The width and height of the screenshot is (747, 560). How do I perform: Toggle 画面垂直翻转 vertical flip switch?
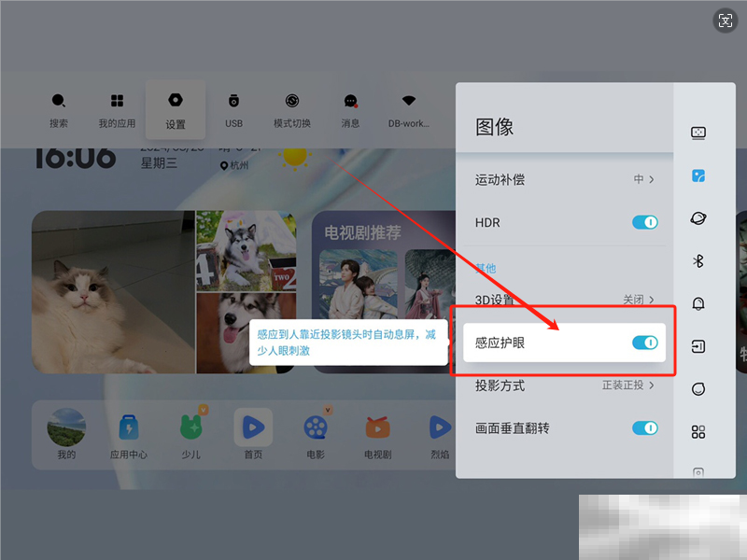644,427
